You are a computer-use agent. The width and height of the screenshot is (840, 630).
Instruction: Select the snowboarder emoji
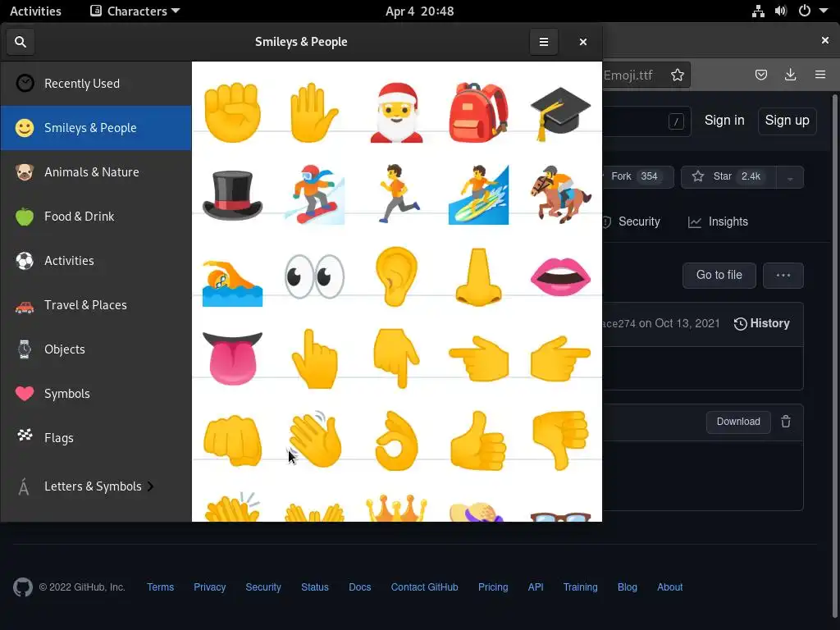[x=314, y=194]
